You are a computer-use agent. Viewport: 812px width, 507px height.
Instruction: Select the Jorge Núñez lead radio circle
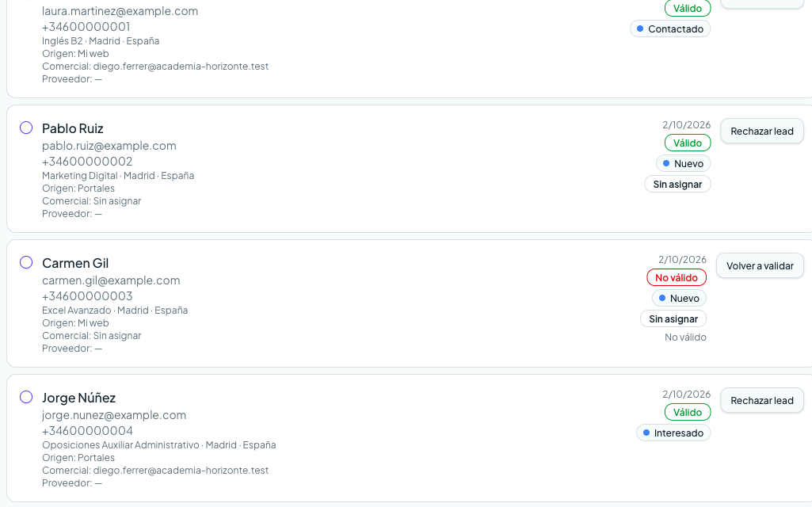click(26, 397)
